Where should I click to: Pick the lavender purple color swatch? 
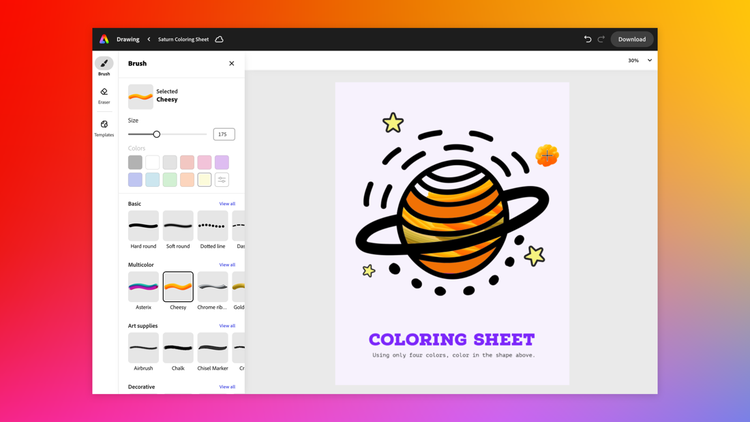(221, 162)
